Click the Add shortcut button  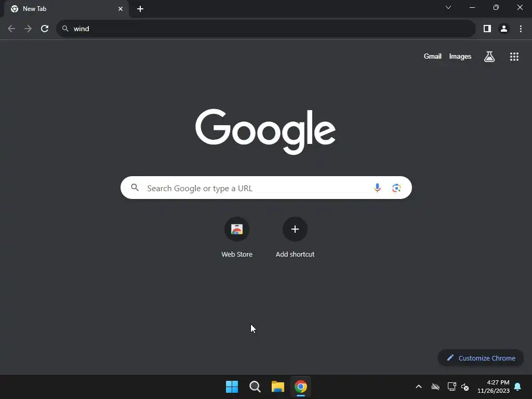(x=295, y=237)
